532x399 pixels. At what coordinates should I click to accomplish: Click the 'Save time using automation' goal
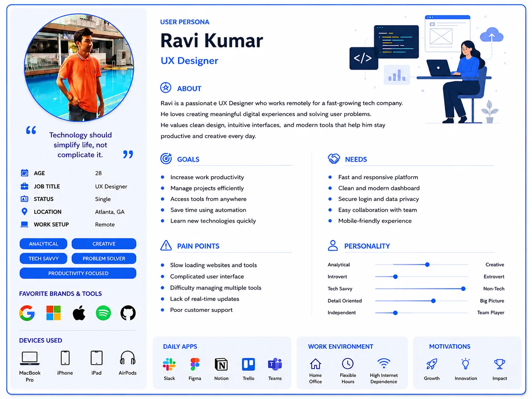point(208,210)
